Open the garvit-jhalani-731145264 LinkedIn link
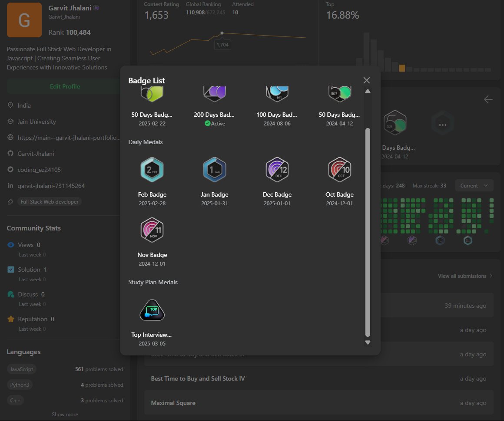 [x=51, y=186]
